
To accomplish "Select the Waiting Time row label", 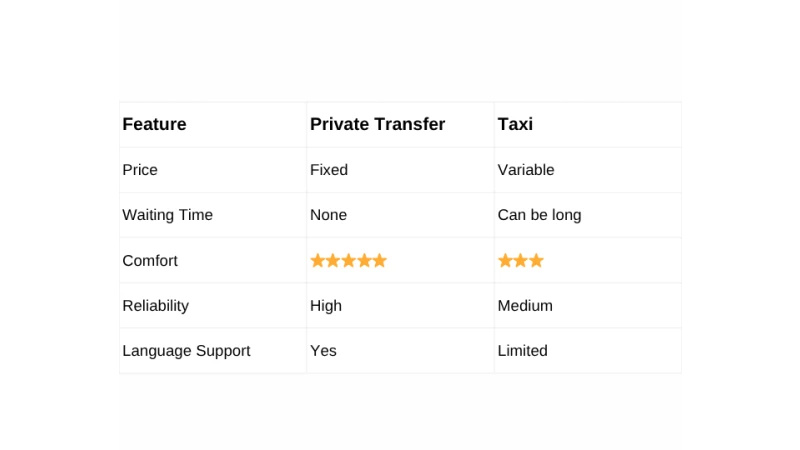I will point(167,215).
